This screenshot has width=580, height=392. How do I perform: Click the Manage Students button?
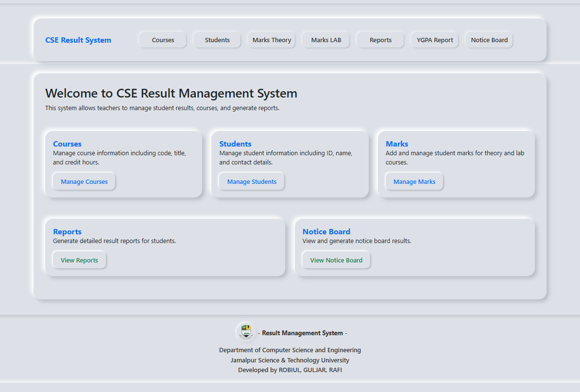pyautogui.click(x=252, y=182)
